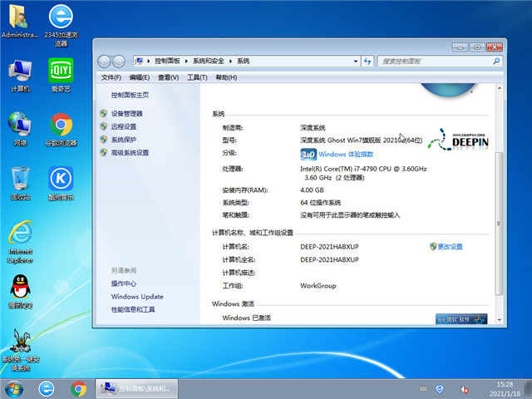Expand arrow before 控制面板 breadcrumb
532x399 pixels.
149,61
